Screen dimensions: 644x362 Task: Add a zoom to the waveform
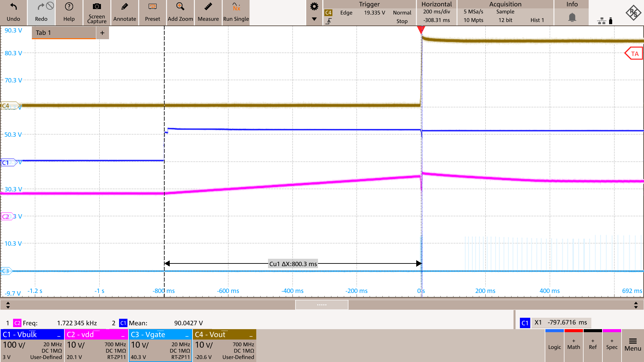click(x=180, y=13)
